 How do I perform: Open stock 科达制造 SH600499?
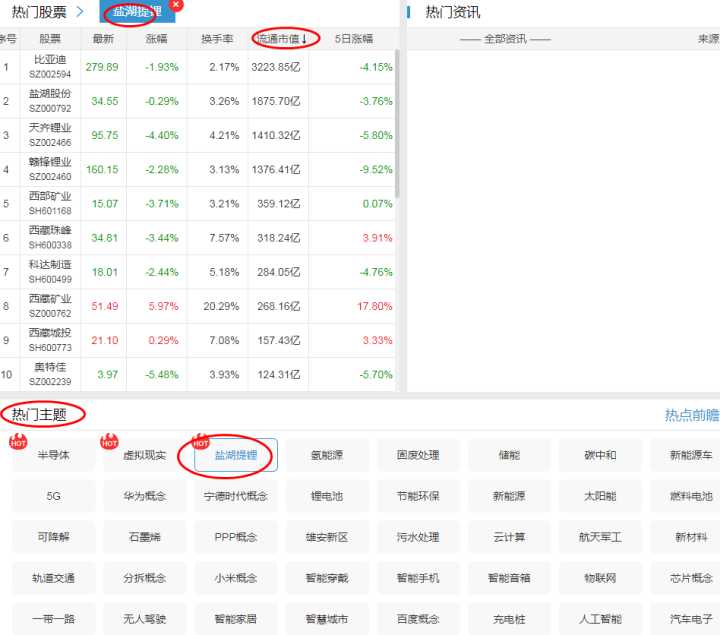pos(50,272)
